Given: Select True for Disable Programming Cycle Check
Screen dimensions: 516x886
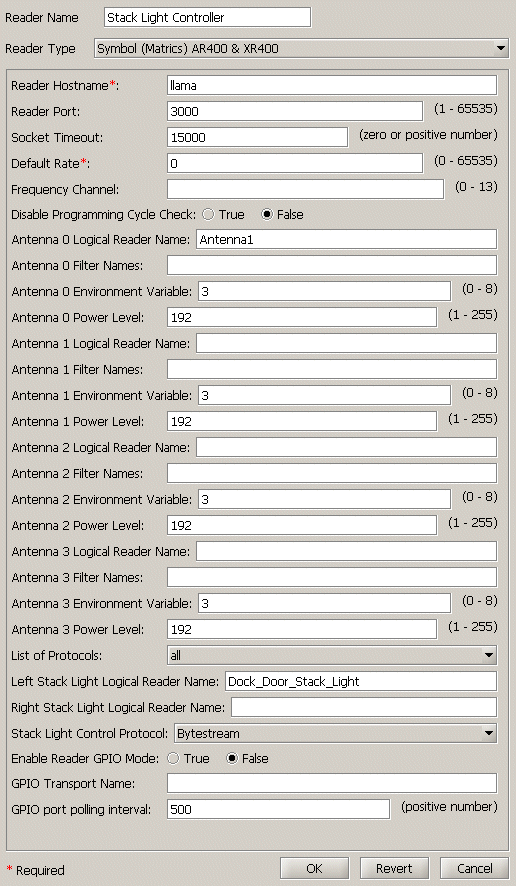Looking at the screenshot, I should click(x=209, y=215).
